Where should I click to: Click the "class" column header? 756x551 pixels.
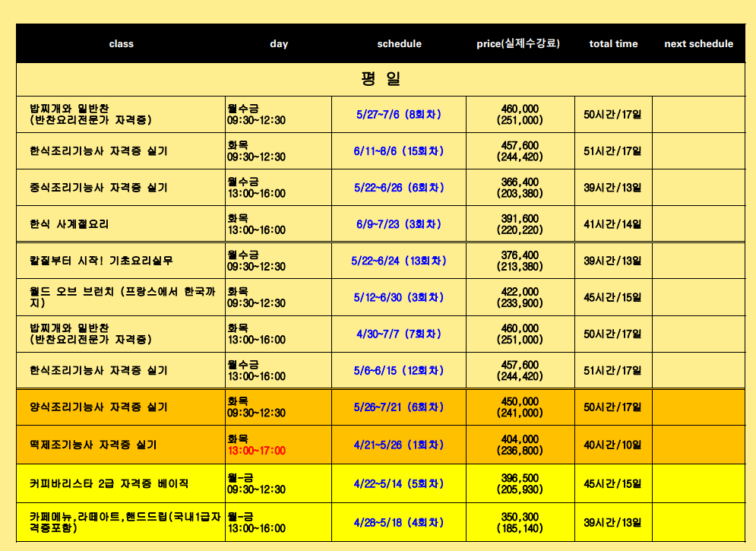121,44
